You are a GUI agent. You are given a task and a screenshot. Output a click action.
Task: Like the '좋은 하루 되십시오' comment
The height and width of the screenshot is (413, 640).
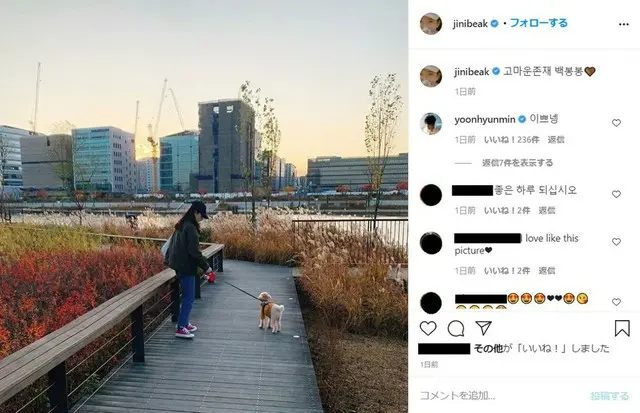[x=616, y=194]
